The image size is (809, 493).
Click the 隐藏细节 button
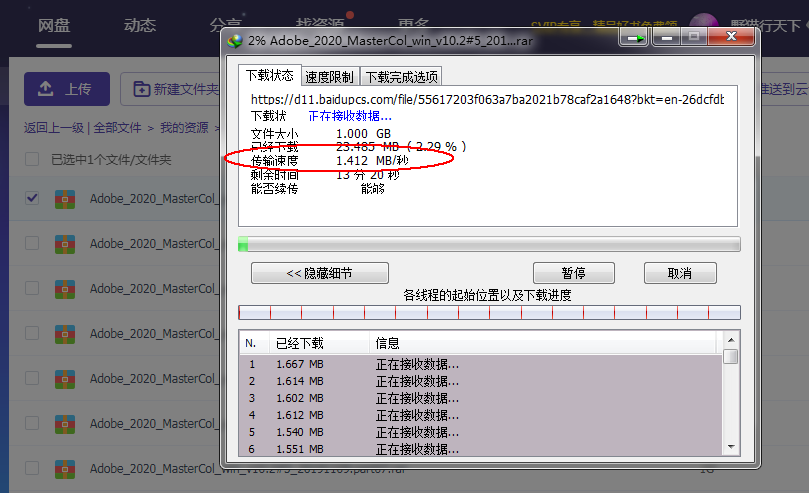319,273
